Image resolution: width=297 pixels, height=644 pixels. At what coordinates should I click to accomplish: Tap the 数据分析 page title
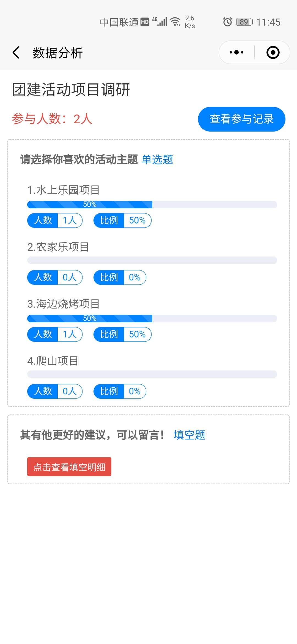point(57,53)
